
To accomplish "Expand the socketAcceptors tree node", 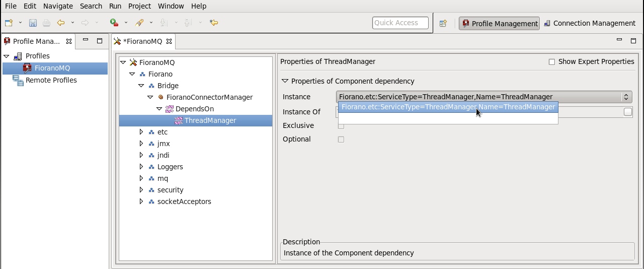I will 142,201.
